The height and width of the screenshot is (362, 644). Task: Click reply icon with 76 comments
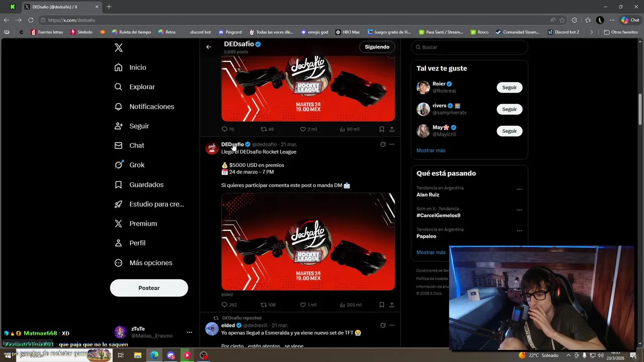224,129
